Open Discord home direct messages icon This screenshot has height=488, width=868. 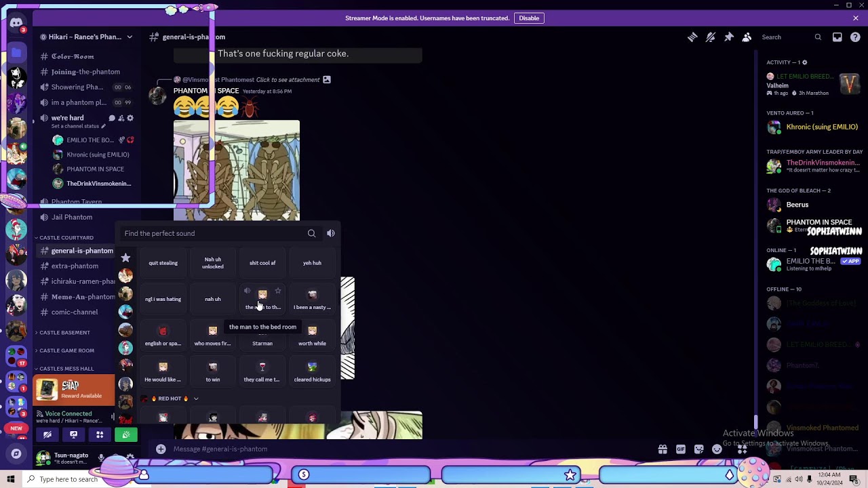[16, 24]
